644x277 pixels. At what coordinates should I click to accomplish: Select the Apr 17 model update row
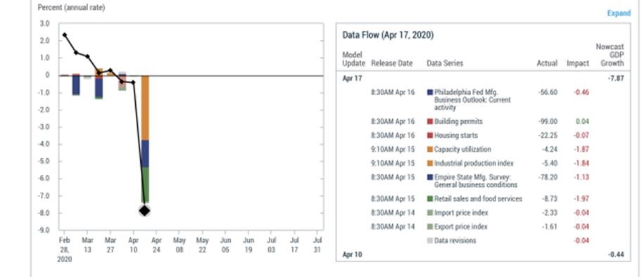[x=483, y=78]
